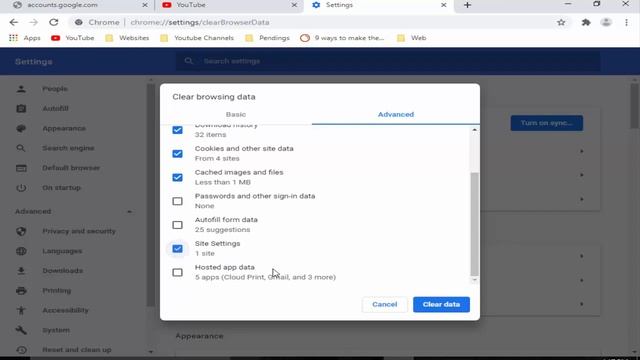Open Appearance settings in sidebar
The image size is (640, 360).
tap(64, 128)
